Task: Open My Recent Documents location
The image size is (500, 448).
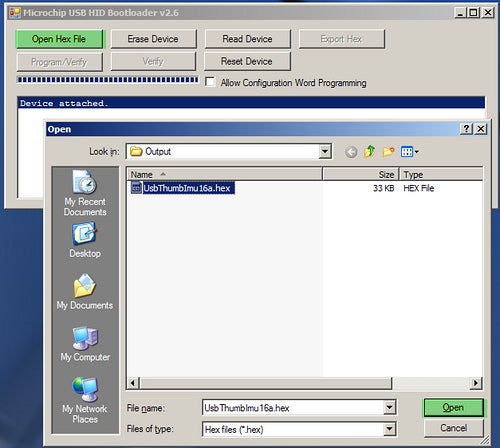Action: (x=85, y=193)
